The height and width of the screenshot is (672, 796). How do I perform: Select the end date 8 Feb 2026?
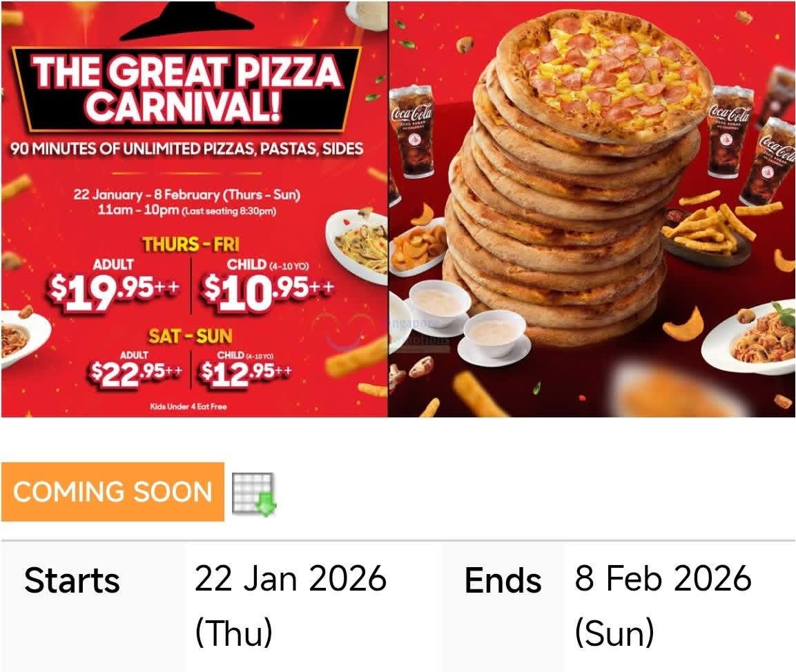[663, 605]
